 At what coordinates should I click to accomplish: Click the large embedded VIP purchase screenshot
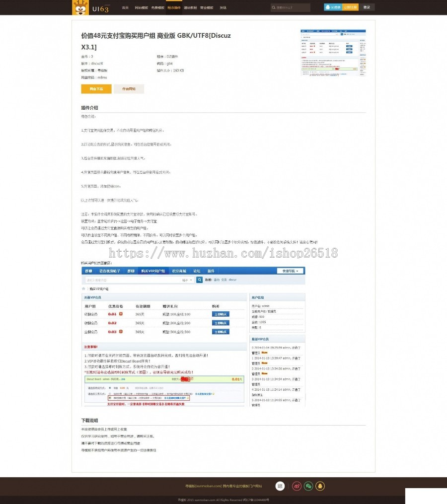point(193,337)
